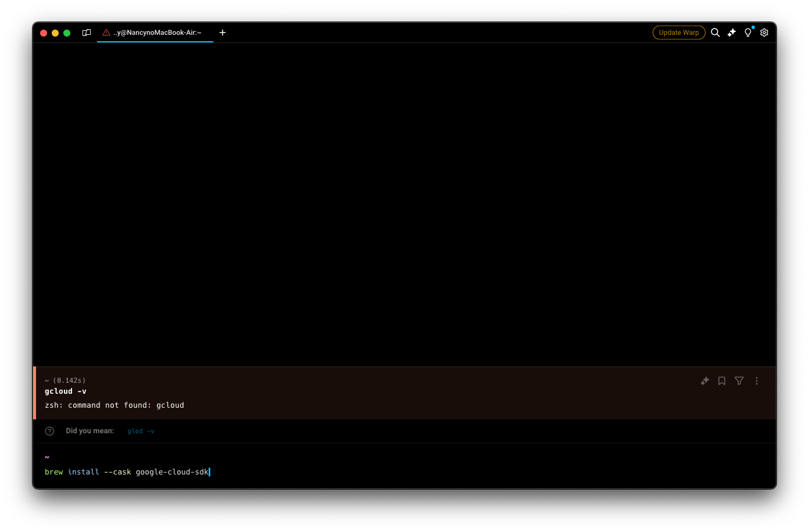The image size is (809, 532).
Task: Click the 'Did you mean:' label
Action: (x=90, y=431)
